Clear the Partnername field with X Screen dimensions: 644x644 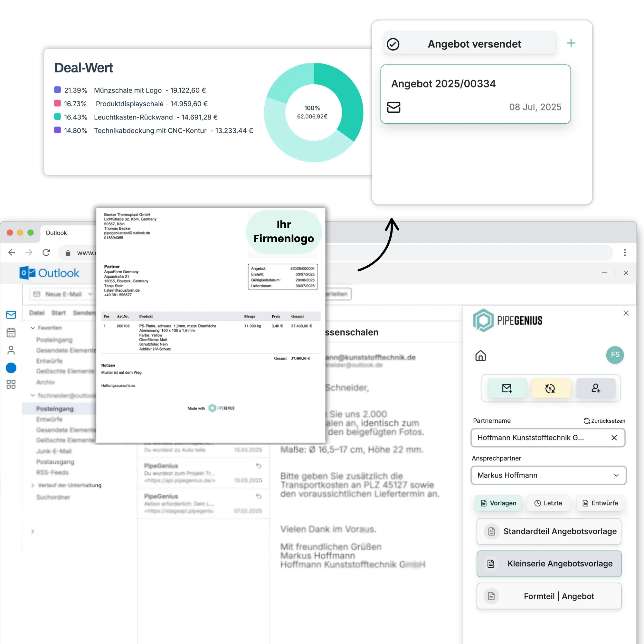coord(614,438)
